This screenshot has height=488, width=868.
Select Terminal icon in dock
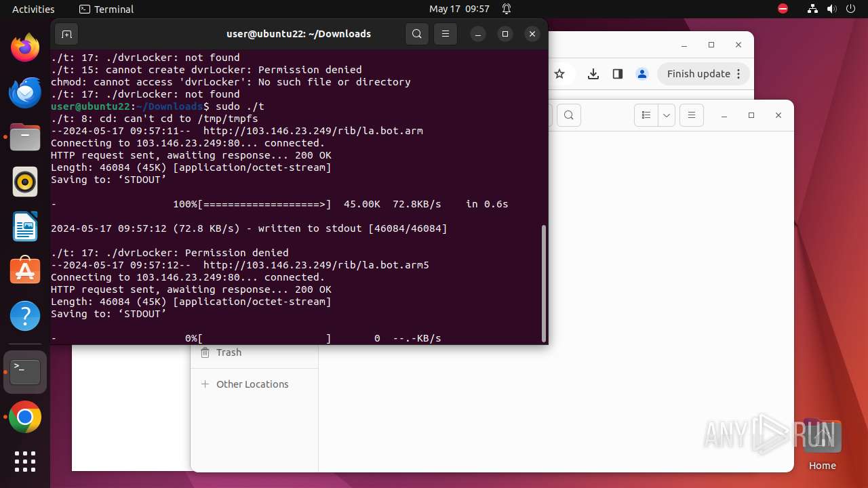tap(25, 372)
